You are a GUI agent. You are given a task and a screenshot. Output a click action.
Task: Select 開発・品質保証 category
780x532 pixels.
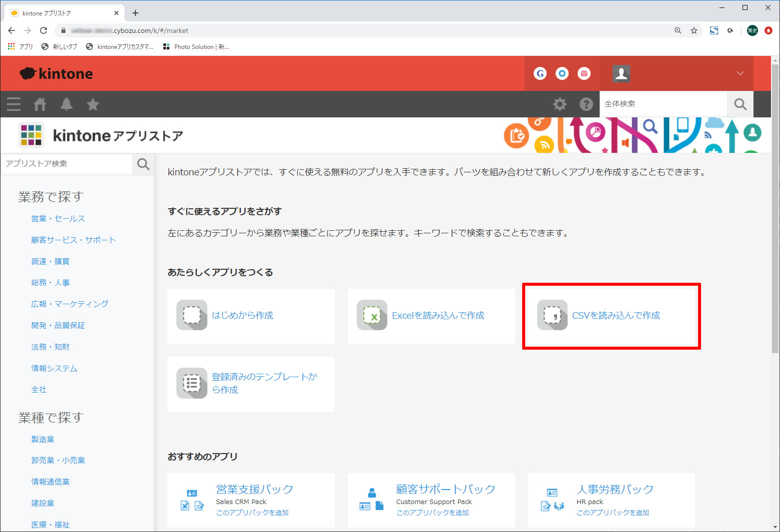pos(58,325)
